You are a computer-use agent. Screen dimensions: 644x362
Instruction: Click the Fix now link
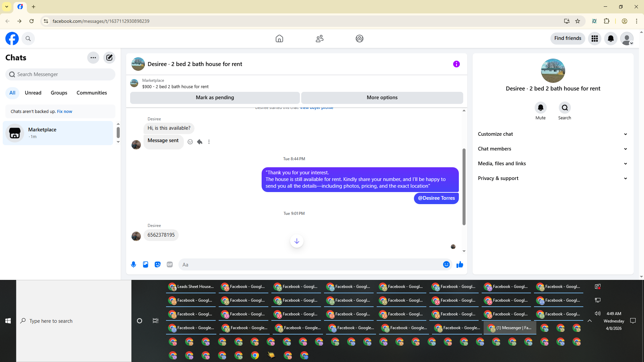(64, 112)
